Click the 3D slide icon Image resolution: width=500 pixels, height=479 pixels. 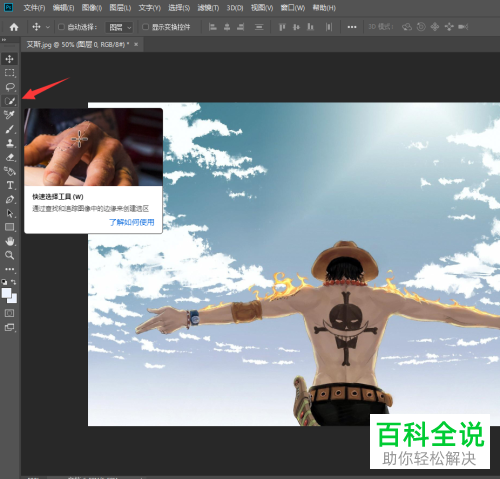pos(449,27)
